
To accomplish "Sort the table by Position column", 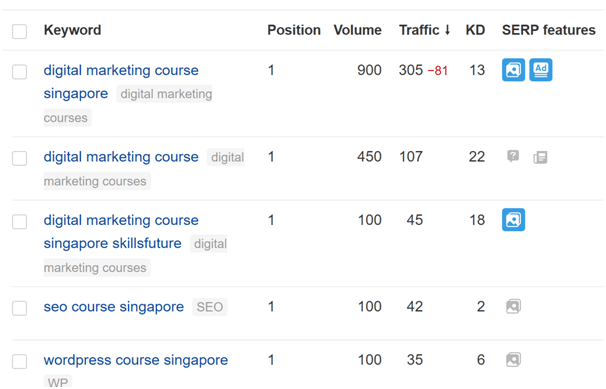I will (294, 30).
